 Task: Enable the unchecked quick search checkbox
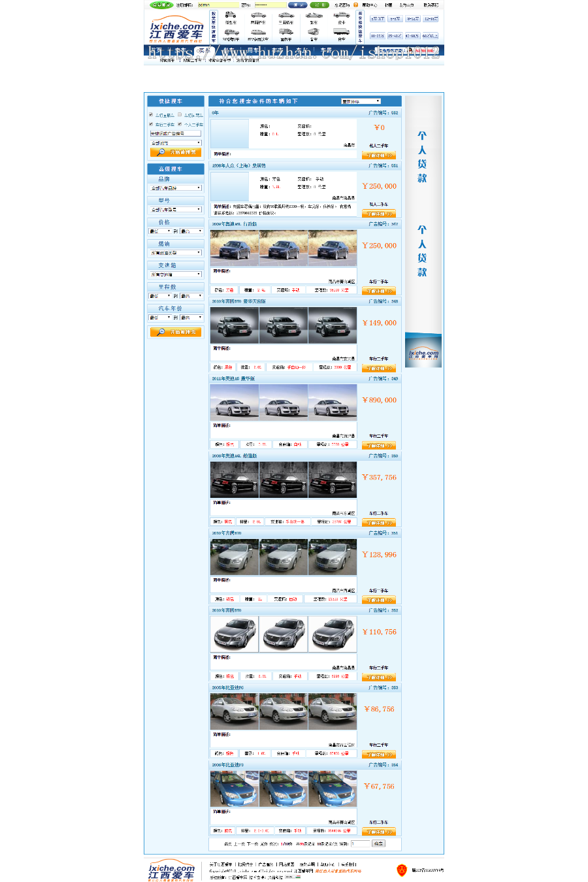pyautogui.click(x=180, y=114)
